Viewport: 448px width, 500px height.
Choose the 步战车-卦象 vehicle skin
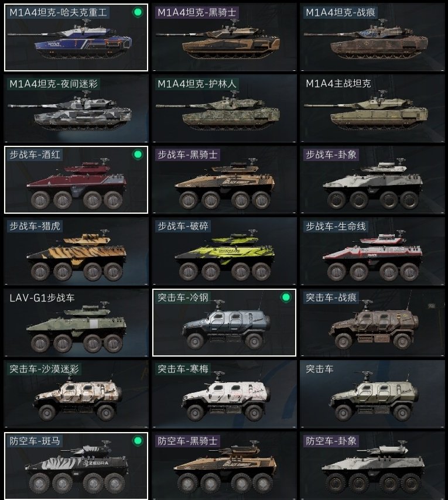[372, 180]
